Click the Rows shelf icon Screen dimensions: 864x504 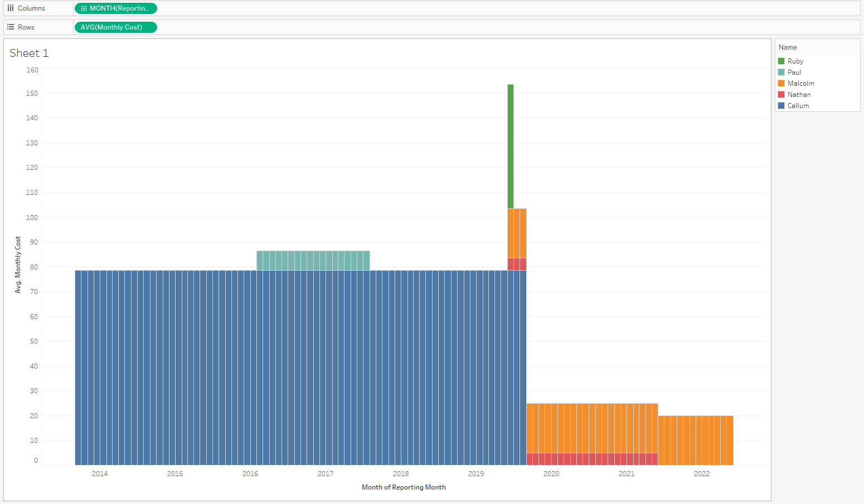10,27
